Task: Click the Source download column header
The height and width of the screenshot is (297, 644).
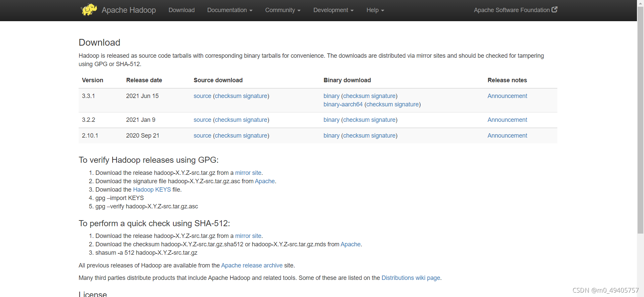Action: (x=218, y=80)
